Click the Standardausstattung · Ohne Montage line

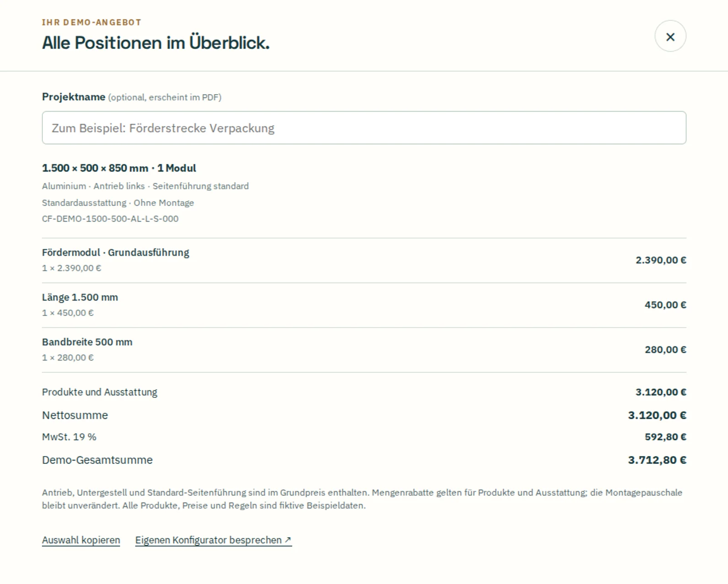(118, 203)
